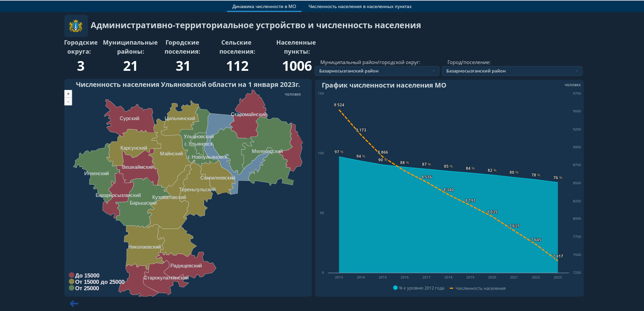
Task: Open 'Численность населения в населенных пунктах' tab
Action: 360,6
